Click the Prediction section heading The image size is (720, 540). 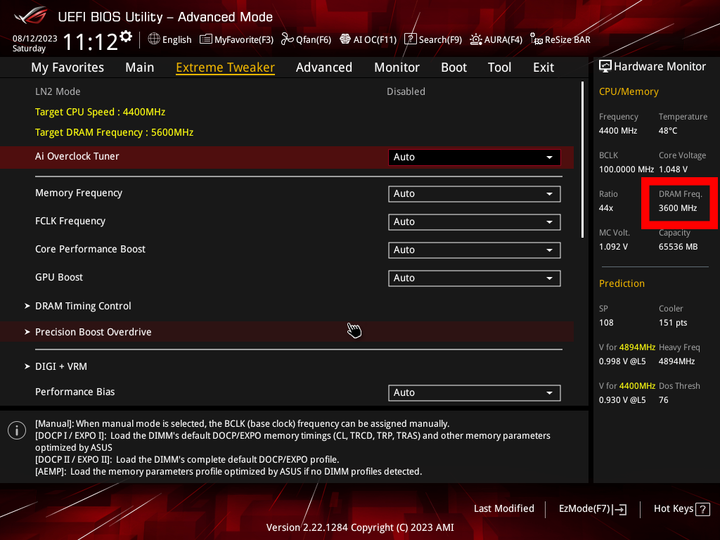tap(622, 284)
